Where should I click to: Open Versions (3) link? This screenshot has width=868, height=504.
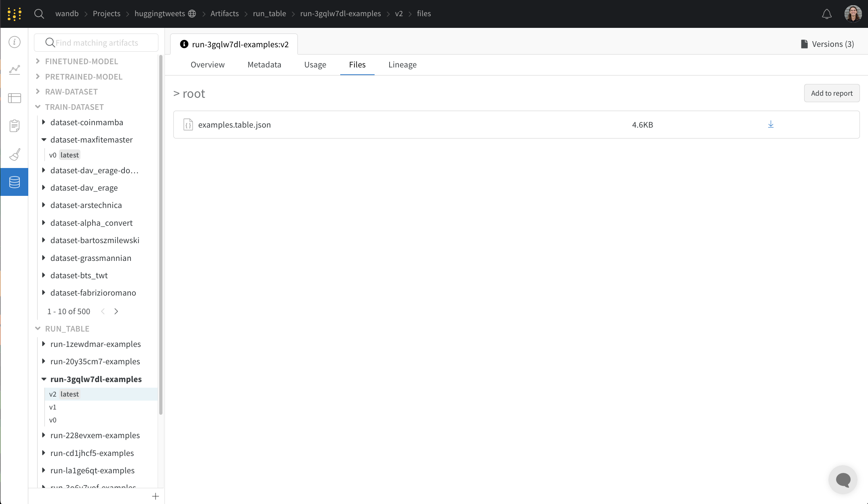pyautogui.click(x=827, y=44)
